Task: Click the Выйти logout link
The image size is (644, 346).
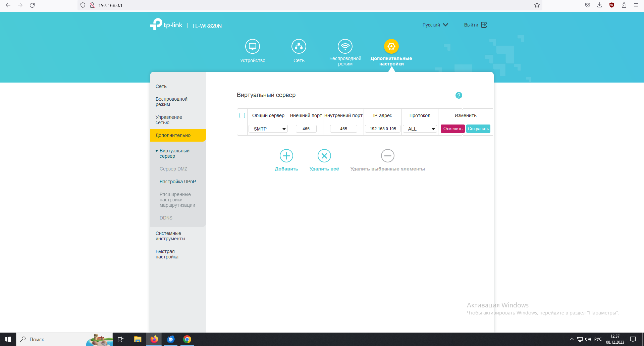Action: 475,25
